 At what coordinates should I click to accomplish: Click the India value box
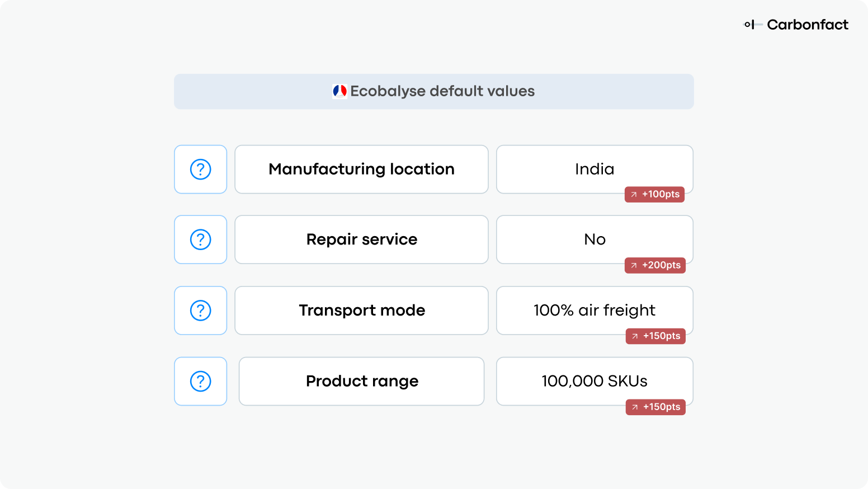[595, 169]
